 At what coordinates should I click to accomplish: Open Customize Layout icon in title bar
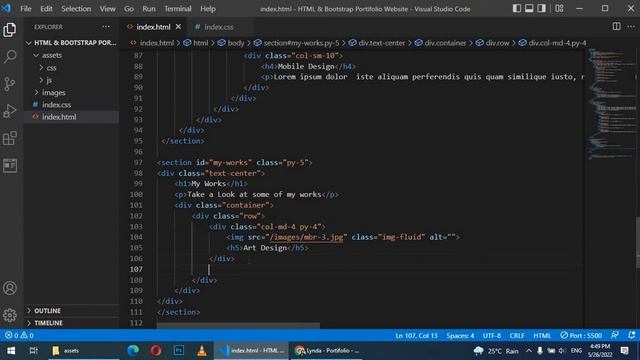[559, 9]
